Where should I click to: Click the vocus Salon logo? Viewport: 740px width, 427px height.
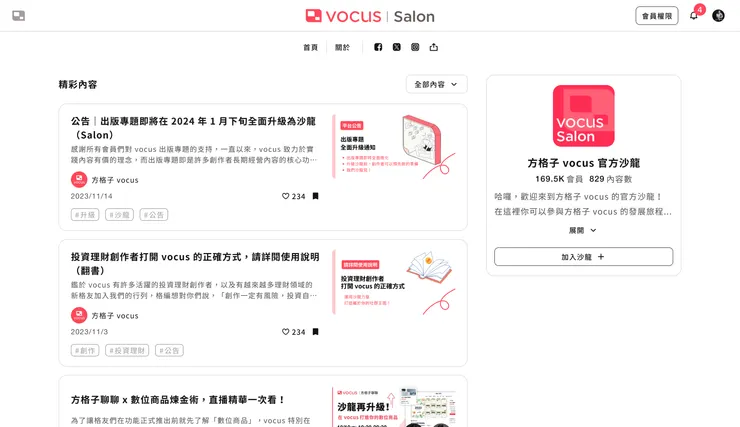click(370, 16)
